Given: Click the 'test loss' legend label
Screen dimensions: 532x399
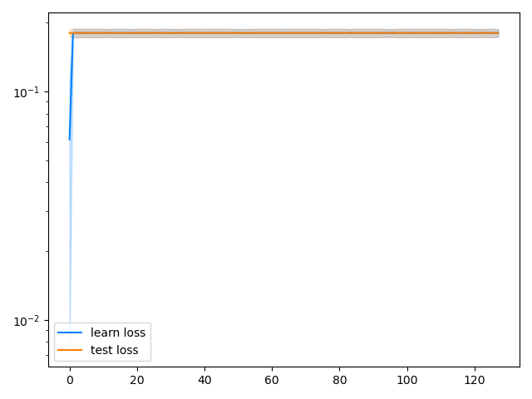Looking at the screenshot, I should click(x=115, y=350).
